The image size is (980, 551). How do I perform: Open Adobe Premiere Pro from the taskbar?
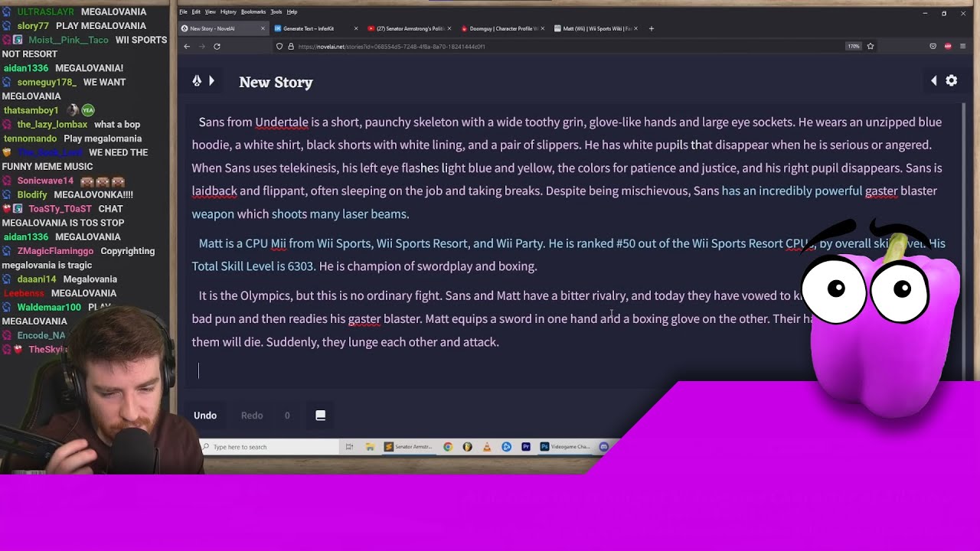click(x=526, y=447)
